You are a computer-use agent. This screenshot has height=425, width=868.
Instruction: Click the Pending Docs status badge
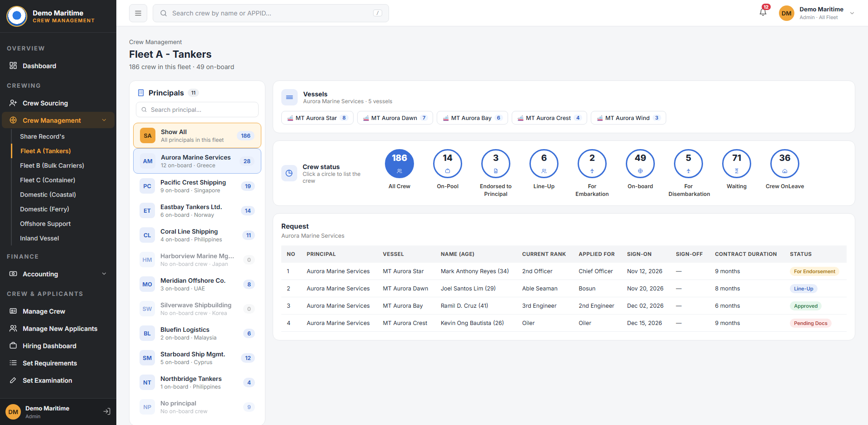(x=810, y=323)
